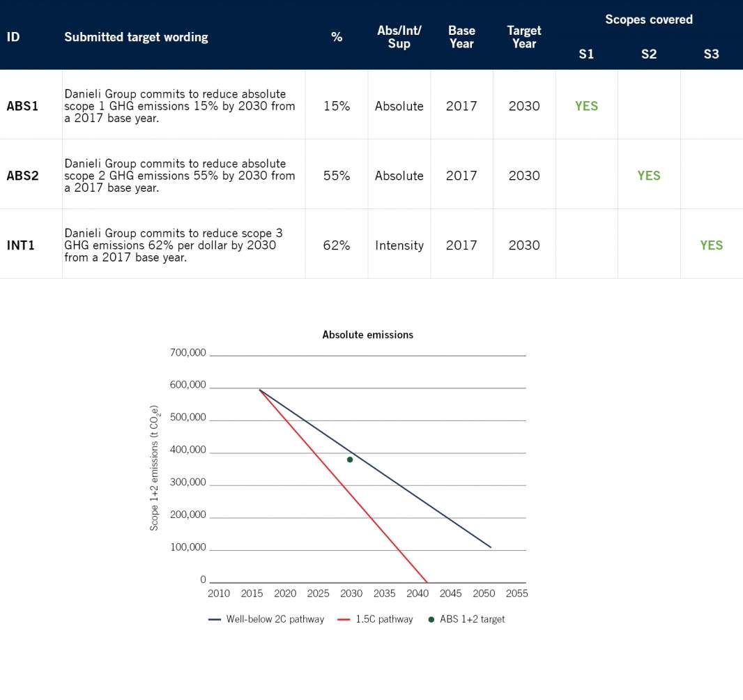Click the 55% value in ABS2 row
The height and width of the screenshot is (700, 743).
337,176
